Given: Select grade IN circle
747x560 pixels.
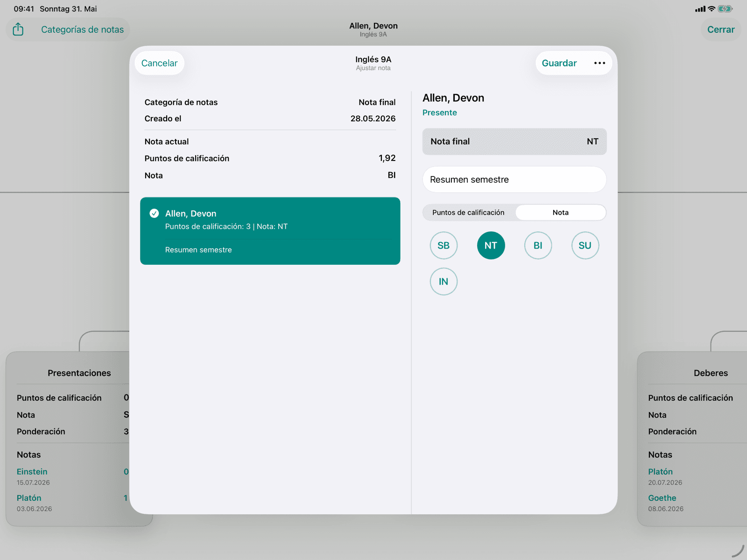Looking at the screenshot, I should point(444,281).
